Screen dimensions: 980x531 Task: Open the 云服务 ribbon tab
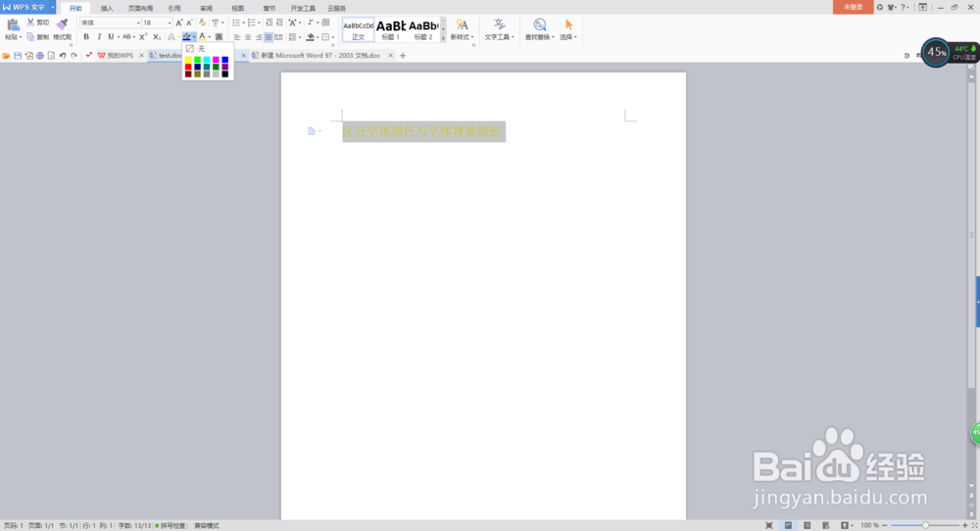click(x=337, y=8)
